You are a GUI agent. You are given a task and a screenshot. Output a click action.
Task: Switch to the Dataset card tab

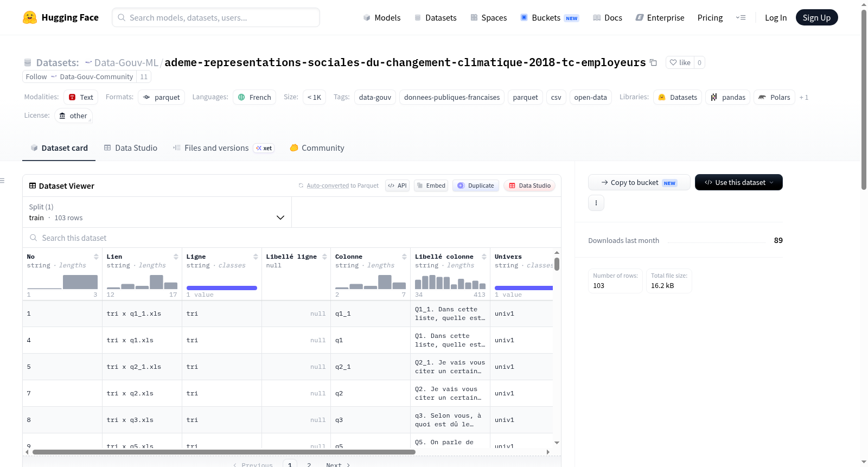tap(59, 148)
